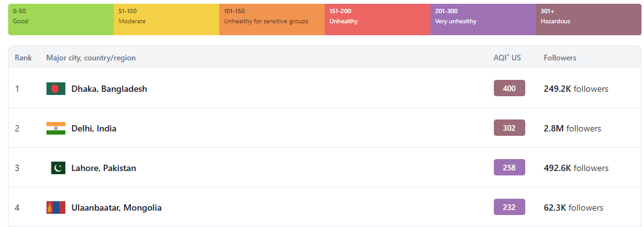
Task: Click the Mongolia flag icon
Action: pos(56,208)
